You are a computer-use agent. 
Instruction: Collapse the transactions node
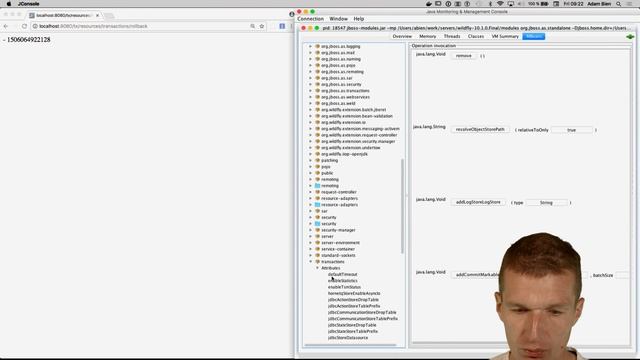pos(310,262)
